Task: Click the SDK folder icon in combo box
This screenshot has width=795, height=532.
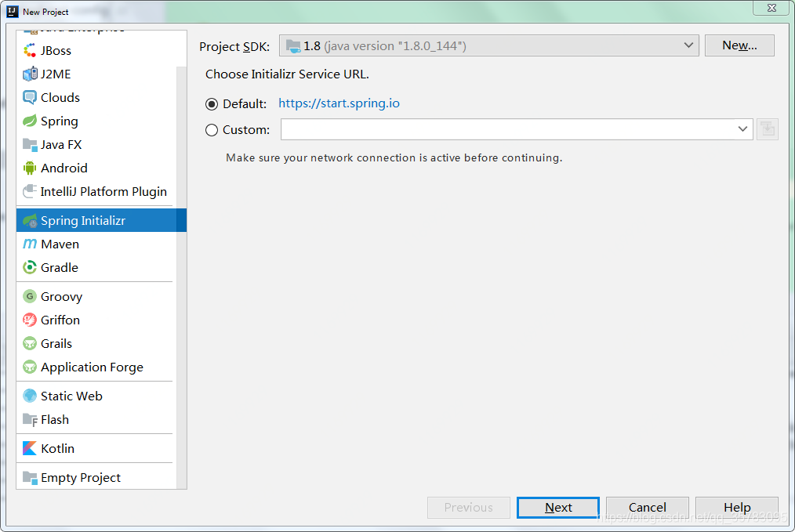Action: point(293,46)
